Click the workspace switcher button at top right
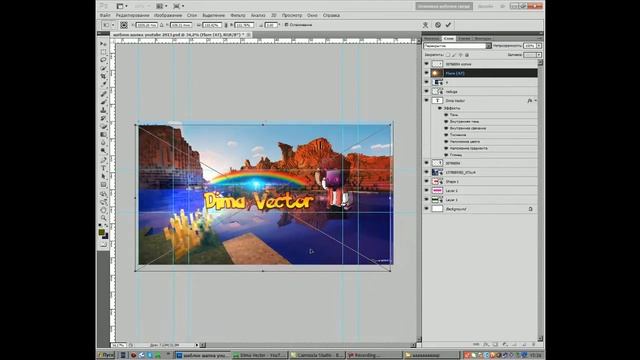 coord(444,6)
